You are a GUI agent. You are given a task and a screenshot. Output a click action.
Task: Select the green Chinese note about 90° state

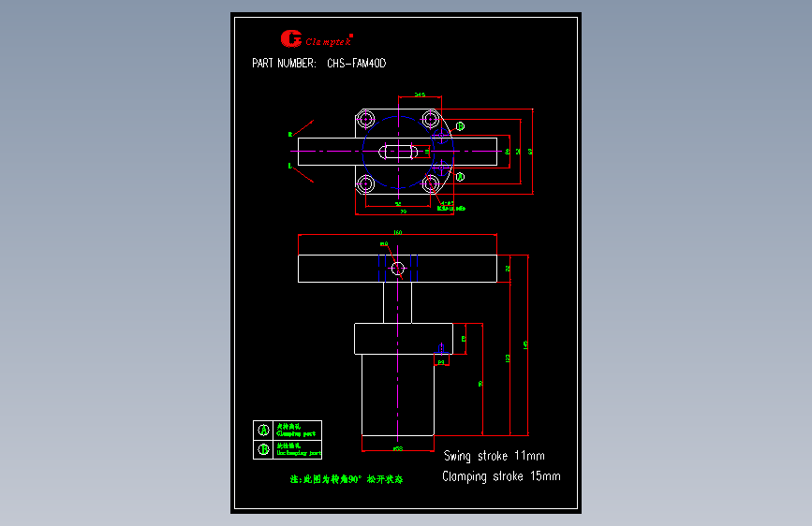point(347,479)
